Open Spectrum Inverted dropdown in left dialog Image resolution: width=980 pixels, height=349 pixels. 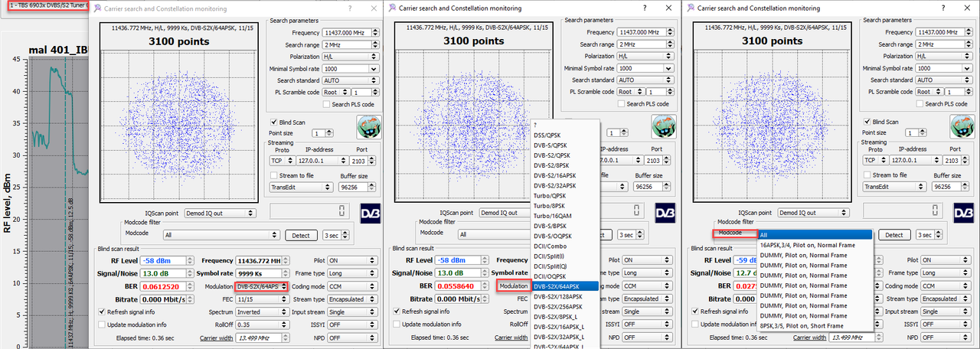[x=262, y=311]
